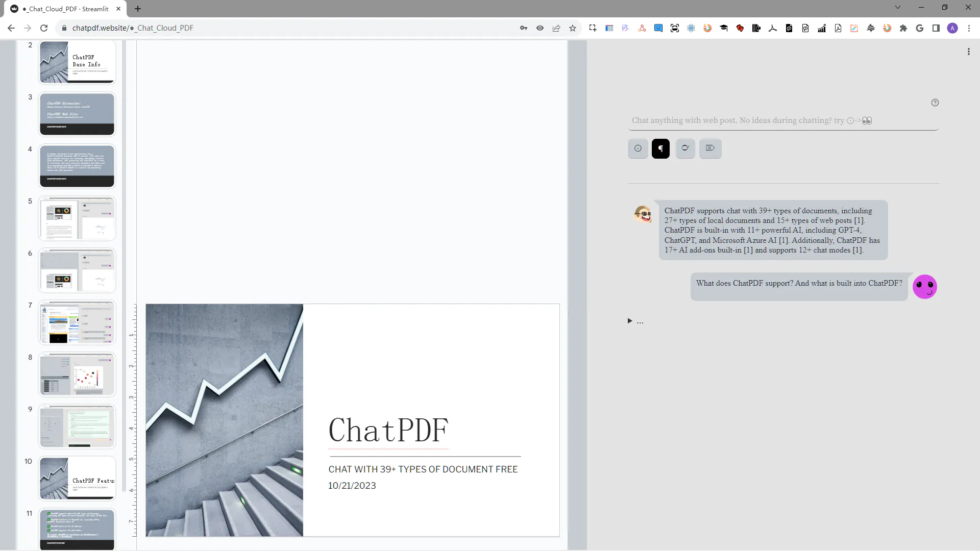
Task: Select slide 3 thumbnail
Action: 77,114
